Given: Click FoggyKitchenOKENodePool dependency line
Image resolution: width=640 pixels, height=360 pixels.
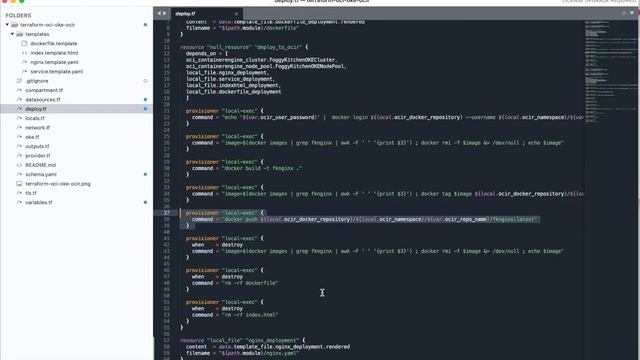Looking at the screenshot, I should [266, 67].
